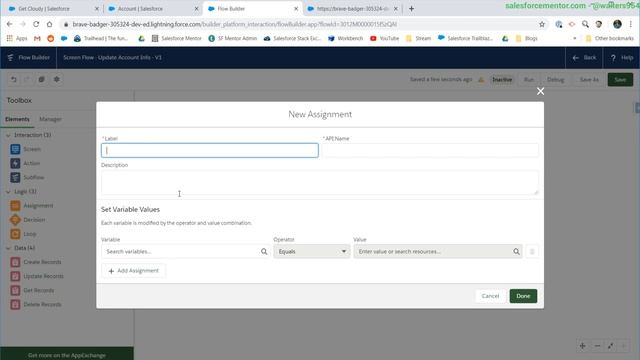Click the redo icon in toolbar
The width and height of the screenshot is (640, 360).
tap(27, 79)
